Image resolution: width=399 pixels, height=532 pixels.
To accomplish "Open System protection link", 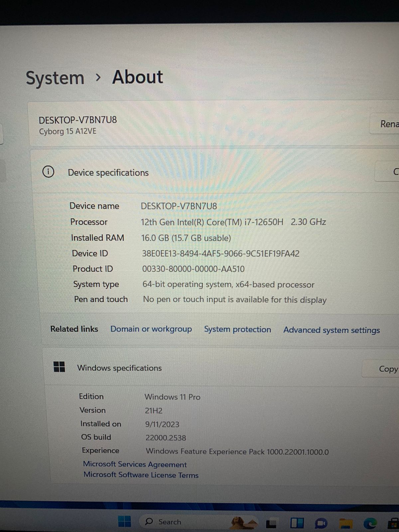I will (237, 330).
